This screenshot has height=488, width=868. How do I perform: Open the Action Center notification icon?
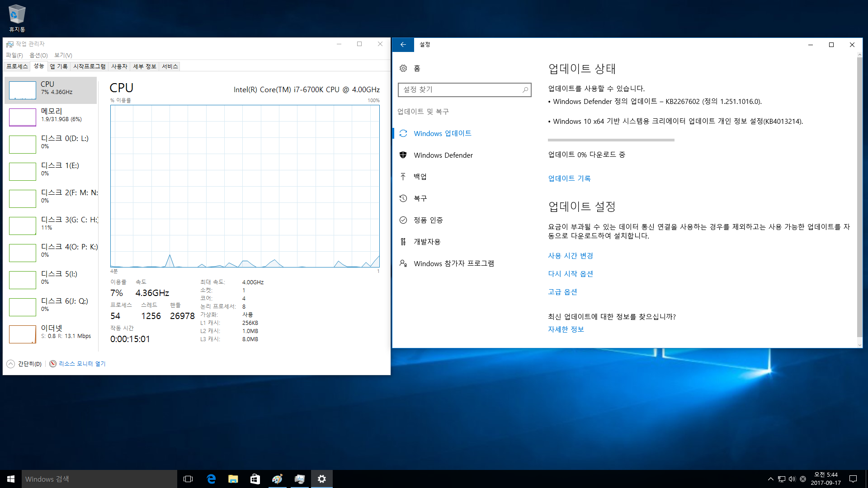tap(853, 479)
